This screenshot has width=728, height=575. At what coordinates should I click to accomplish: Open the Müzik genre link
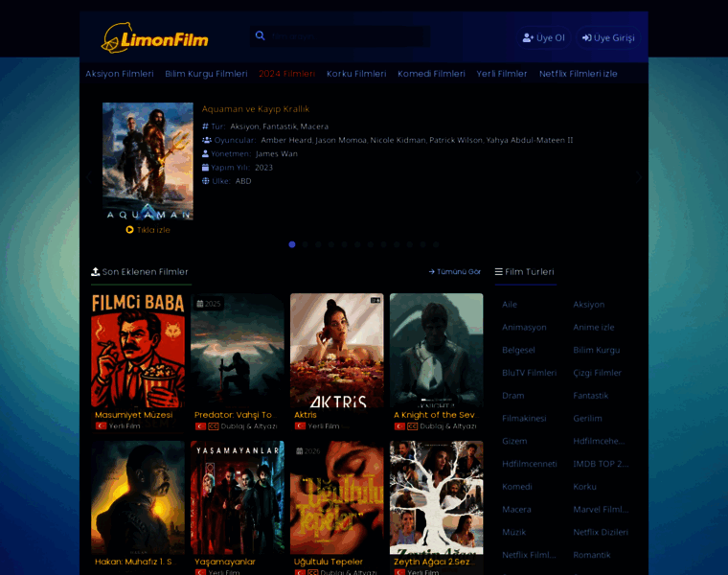514,532
